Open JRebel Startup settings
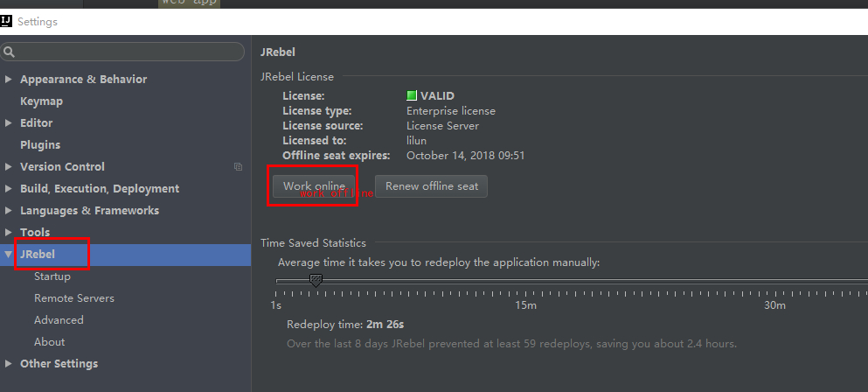 (52, 276)
